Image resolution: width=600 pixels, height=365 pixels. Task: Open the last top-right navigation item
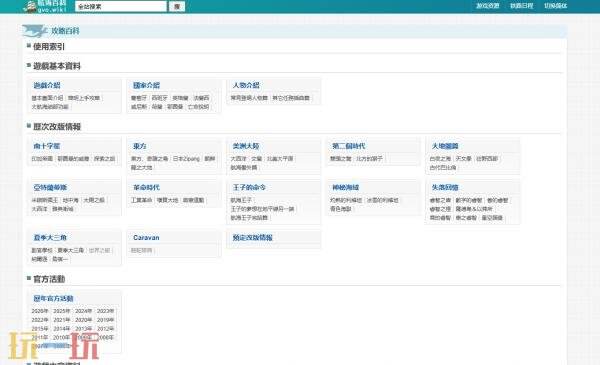[555, 6]
